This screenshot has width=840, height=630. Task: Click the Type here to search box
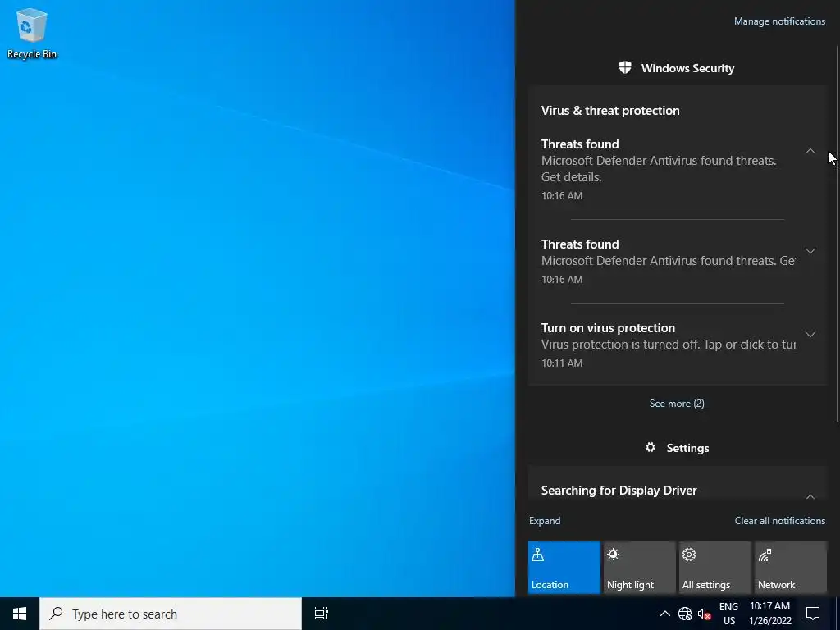coord(171,614)
